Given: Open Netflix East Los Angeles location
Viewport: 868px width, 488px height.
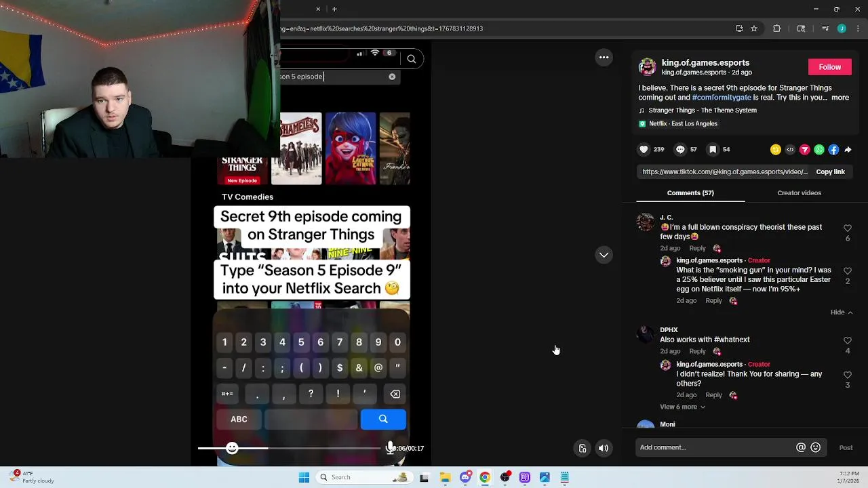Looking at the screenshot, I should (678, 124).
